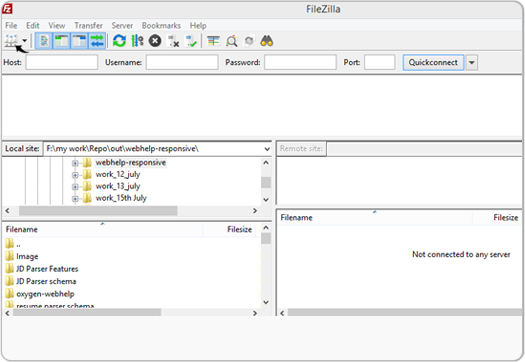Cancel current operation icon
Image resolution: width=525 pixels, height=362 pixels.
[x=155, y=41]
